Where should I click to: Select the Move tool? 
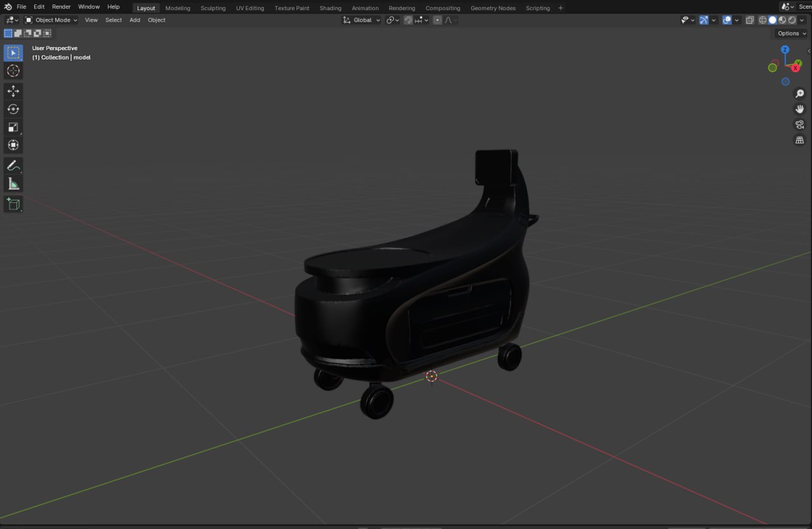13,91
